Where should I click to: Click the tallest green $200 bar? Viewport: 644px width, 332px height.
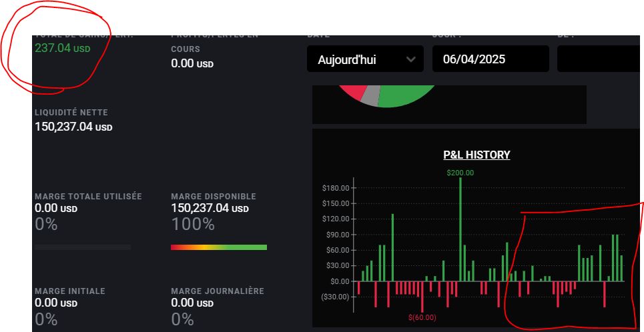[460, 229]
